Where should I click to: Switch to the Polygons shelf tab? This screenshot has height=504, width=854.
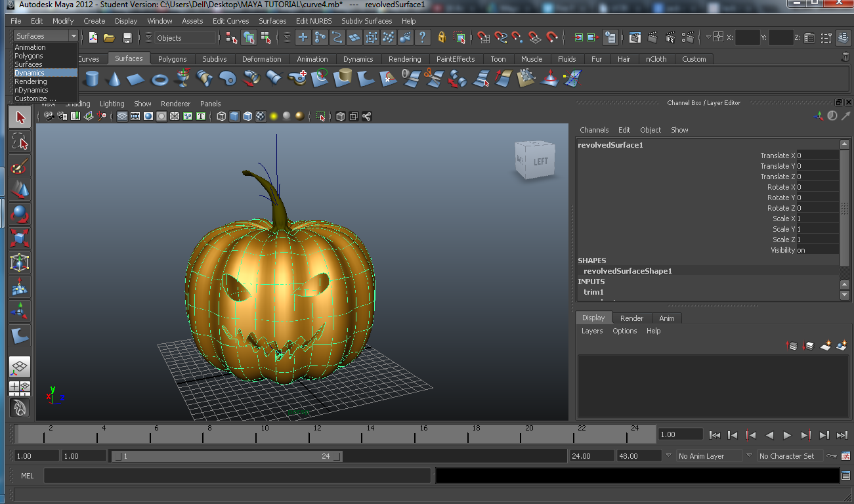pos(173,59)
